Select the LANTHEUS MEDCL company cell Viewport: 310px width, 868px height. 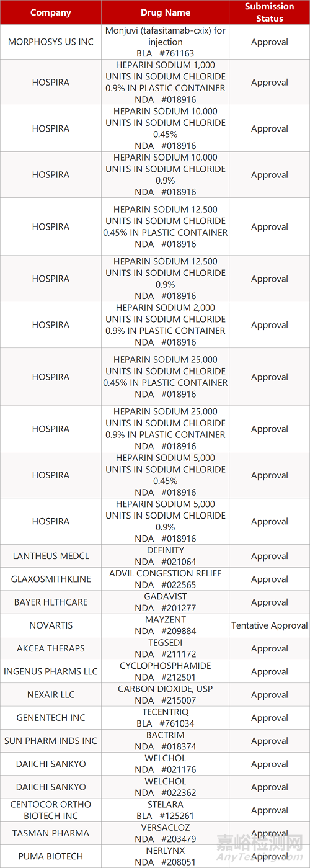tap(51, 556)
